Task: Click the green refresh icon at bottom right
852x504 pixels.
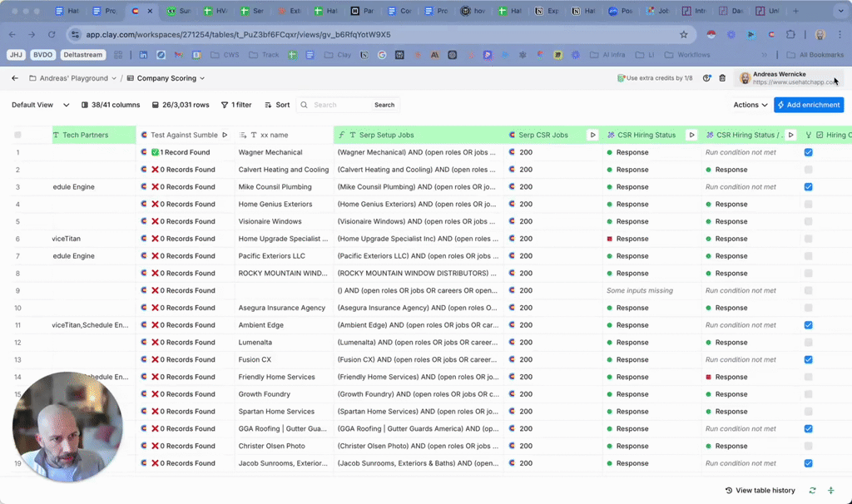Action: click(813, 491)
